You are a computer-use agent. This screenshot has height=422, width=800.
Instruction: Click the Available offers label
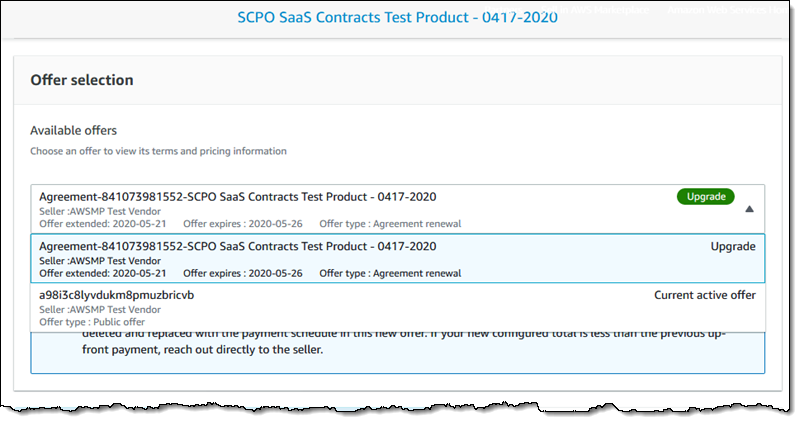coord(74,131)
